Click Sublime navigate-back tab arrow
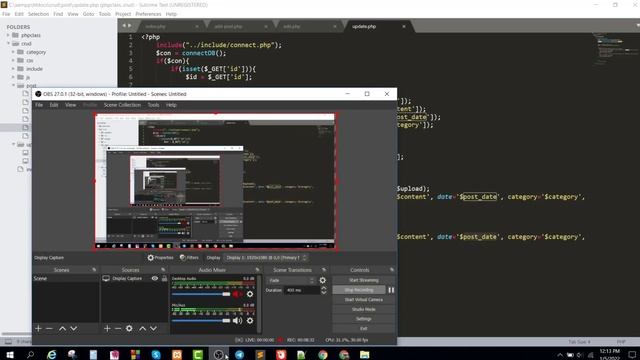 tap(124, 26)
